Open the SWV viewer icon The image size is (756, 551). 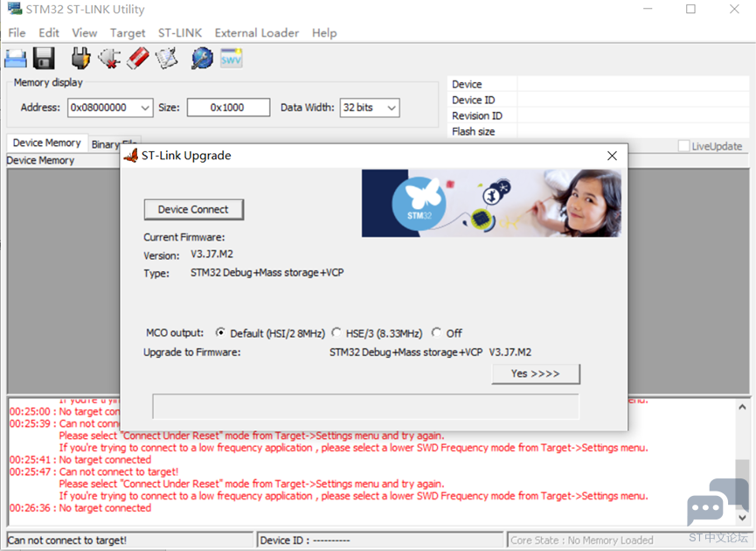[231, 59]
